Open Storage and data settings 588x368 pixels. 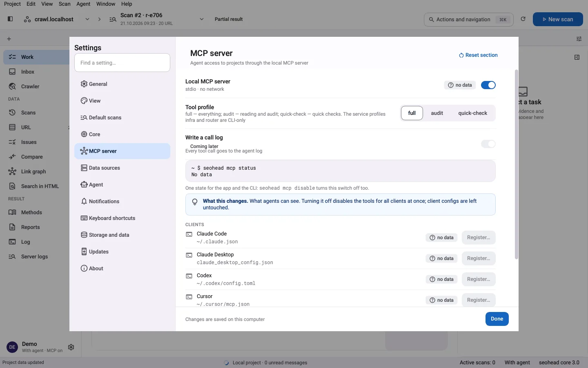tap(122, 235)
